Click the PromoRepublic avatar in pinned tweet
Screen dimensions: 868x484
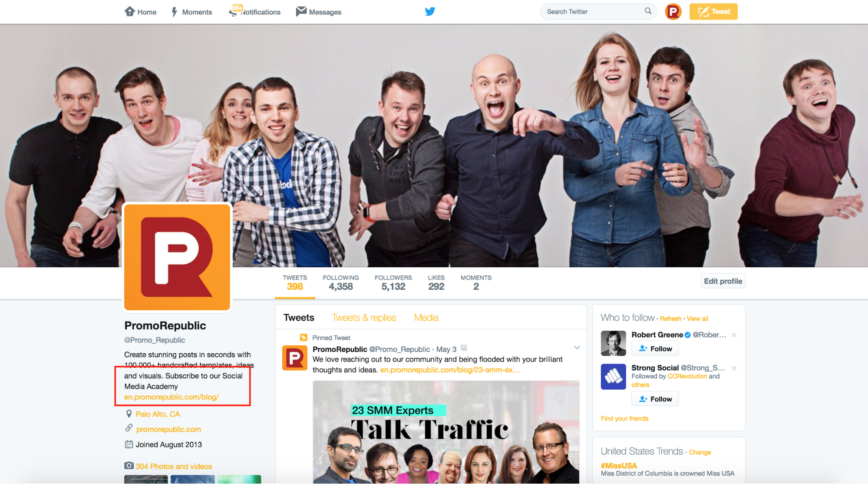click(294, 358)
